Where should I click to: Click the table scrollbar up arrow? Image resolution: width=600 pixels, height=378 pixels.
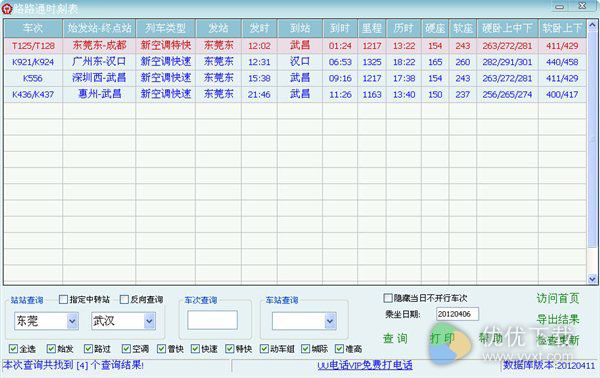click(x=592, y=26)
